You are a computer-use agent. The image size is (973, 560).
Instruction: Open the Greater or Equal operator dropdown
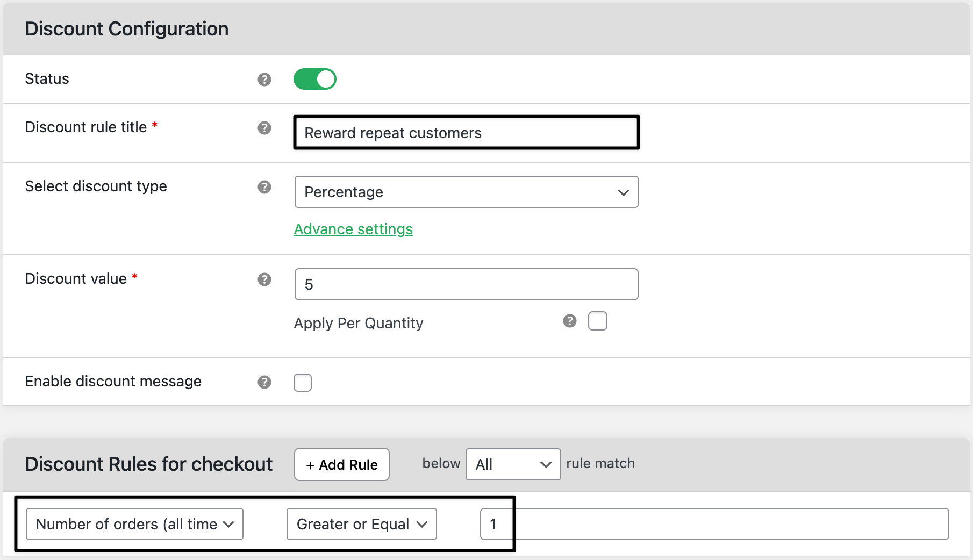(x=361, y=524)
